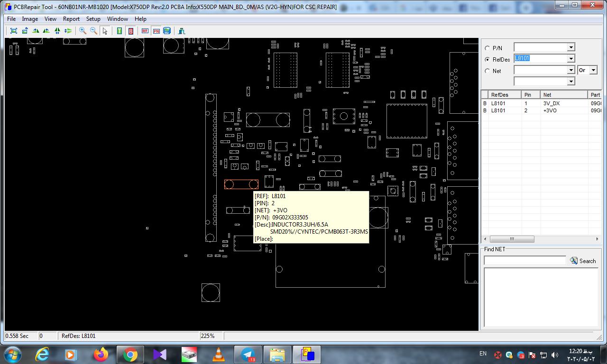Click the flip horizontal right toolbar icon
Screen dimensions: 607x364
tap(46, 31)
